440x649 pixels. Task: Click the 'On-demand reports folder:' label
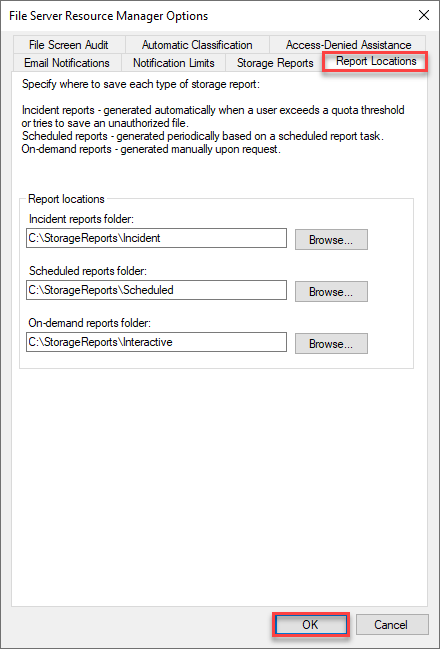[89, 323]
